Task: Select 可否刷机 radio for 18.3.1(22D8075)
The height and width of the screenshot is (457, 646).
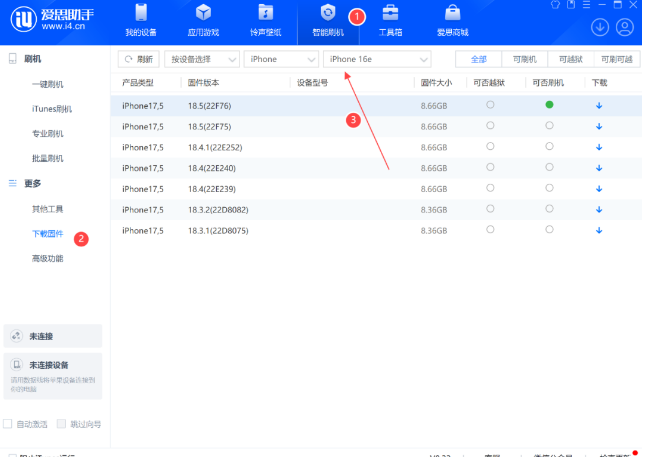Action: (549, 229)
